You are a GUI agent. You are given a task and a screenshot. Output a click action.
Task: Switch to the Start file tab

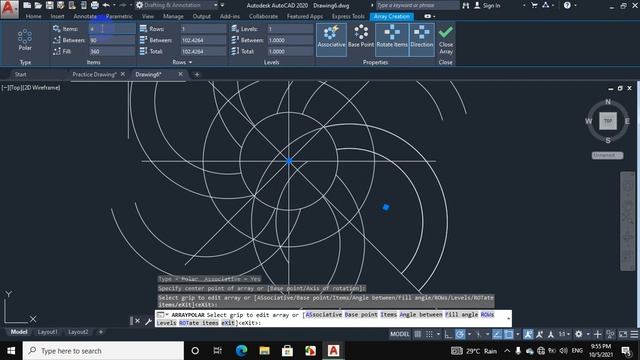pyautogui.click(x=20, y=74)
